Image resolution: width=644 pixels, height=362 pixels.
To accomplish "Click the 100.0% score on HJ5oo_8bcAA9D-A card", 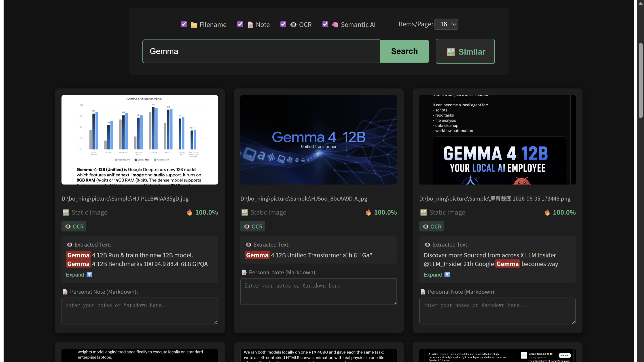I will click(385, 212).
